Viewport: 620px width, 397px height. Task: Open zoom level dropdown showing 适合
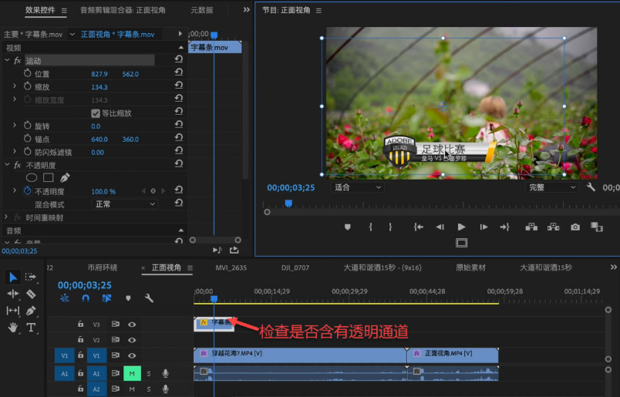(x=357, y=187)
